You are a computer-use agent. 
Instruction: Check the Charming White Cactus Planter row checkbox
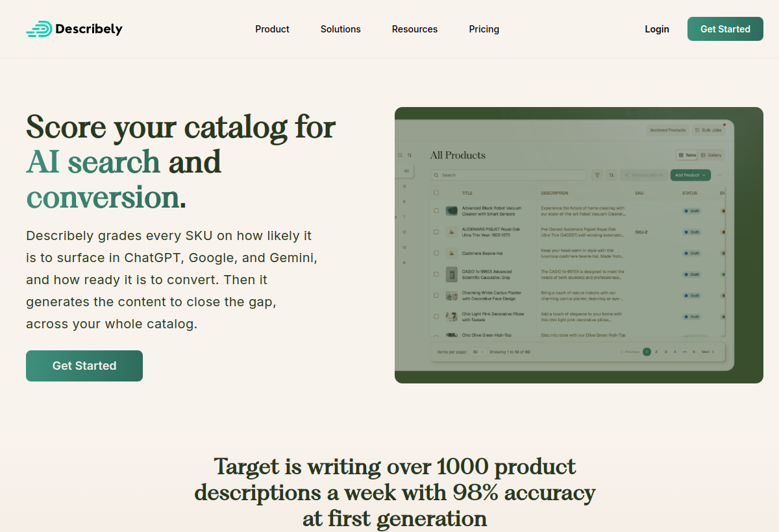click(436, 296)
